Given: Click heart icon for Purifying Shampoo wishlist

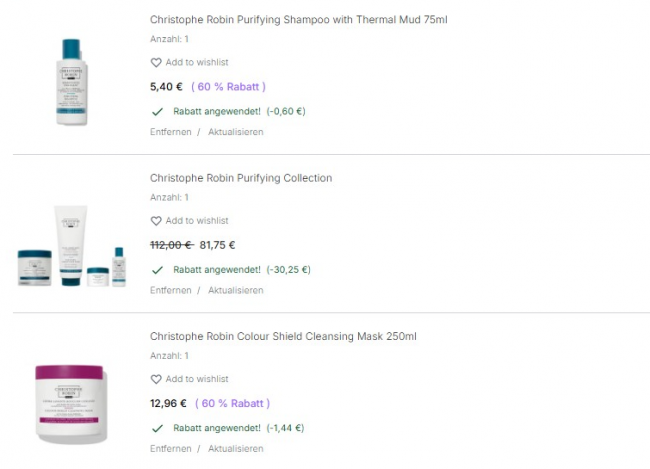Looking at the screenshot, I should 156,62.
